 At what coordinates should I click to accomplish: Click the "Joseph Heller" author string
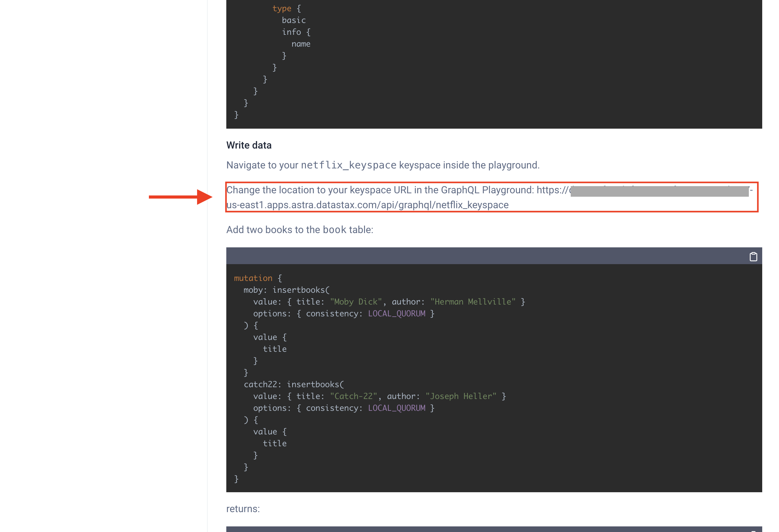pos(461,396)
